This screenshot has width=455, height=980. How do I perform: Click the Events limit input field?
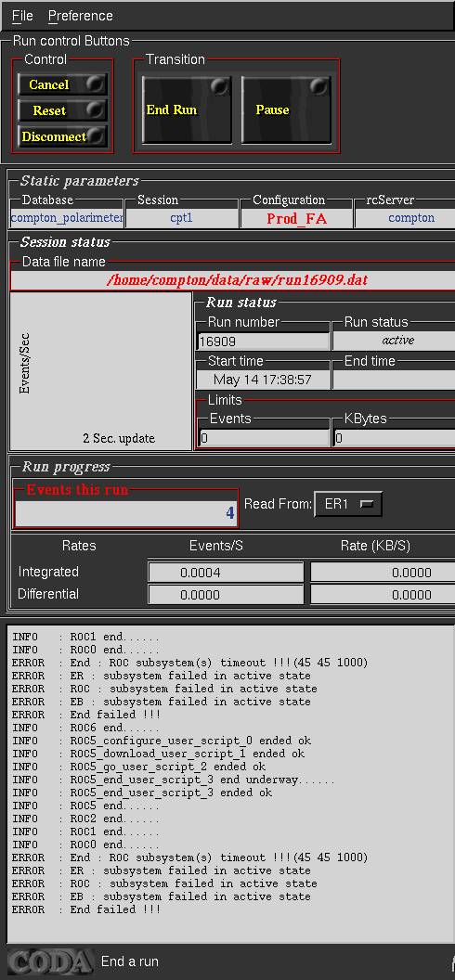coord(263,438)
